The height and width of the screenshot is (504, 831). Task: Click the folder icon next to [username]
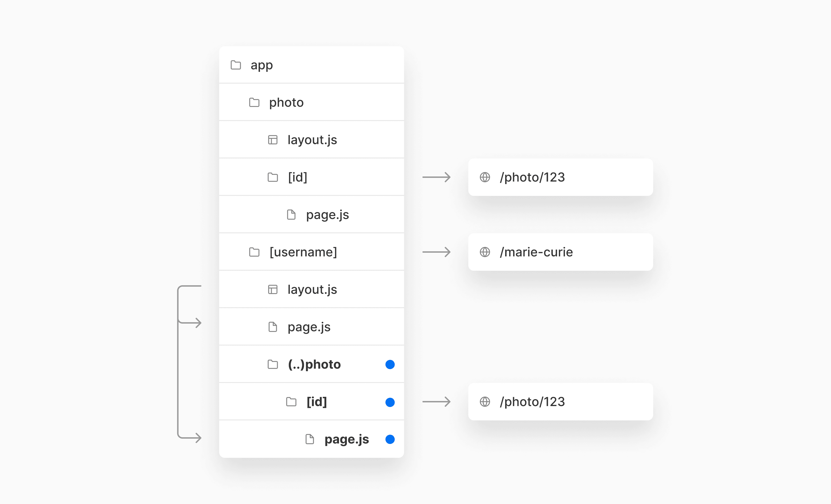[x=254, y=252]
